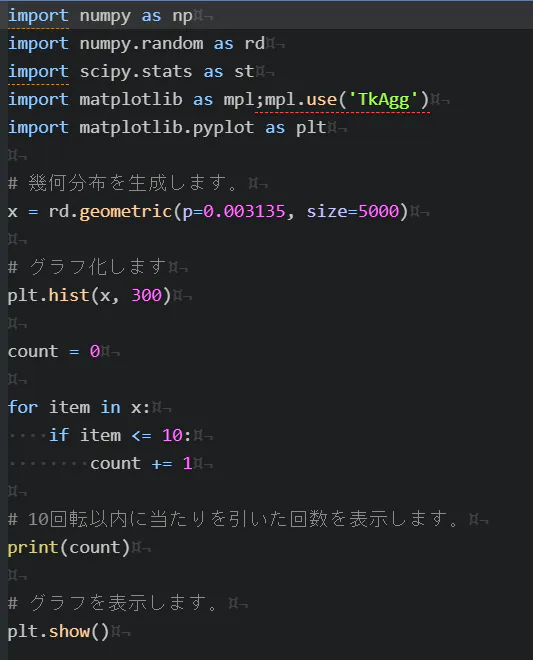Click the value 0.003135

(x=244, y=211)
